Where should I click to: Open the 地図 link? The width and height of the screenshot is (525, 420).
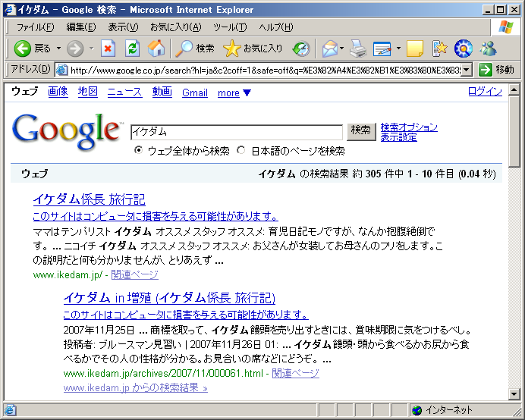(x=88, y=92)
